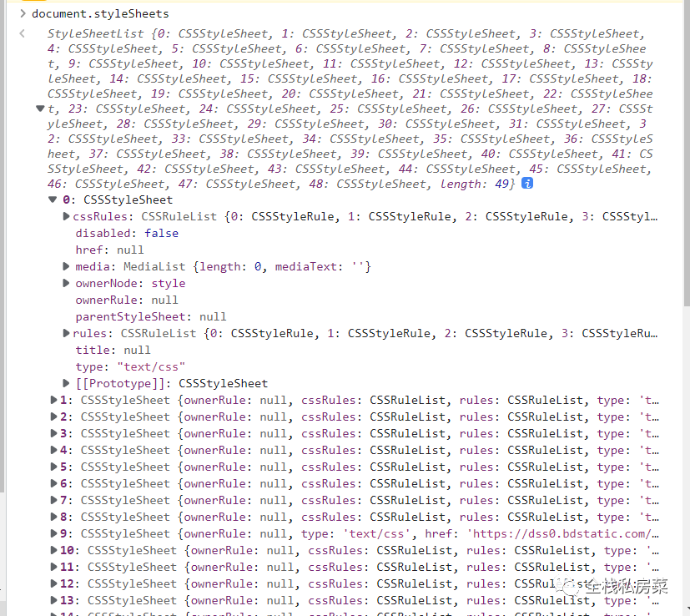690x616 pixels.
Task: Click the document.styleSheets console input line
Action: tap(100, 14)
